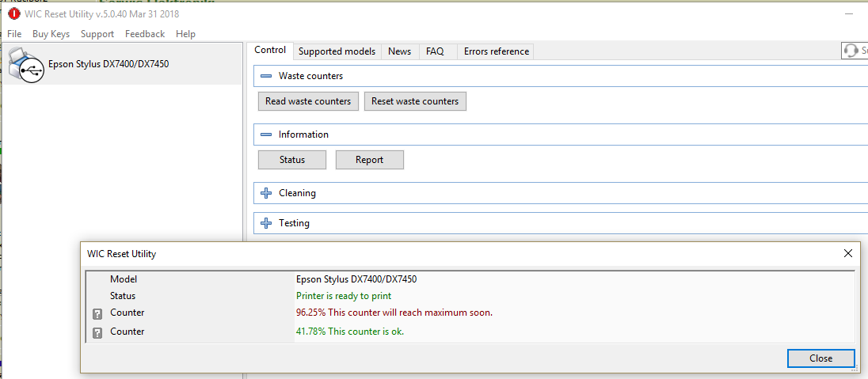This screenshot has width=868, height=379.
Task: Click the 'Information' section heading
Action: point(303,135)
